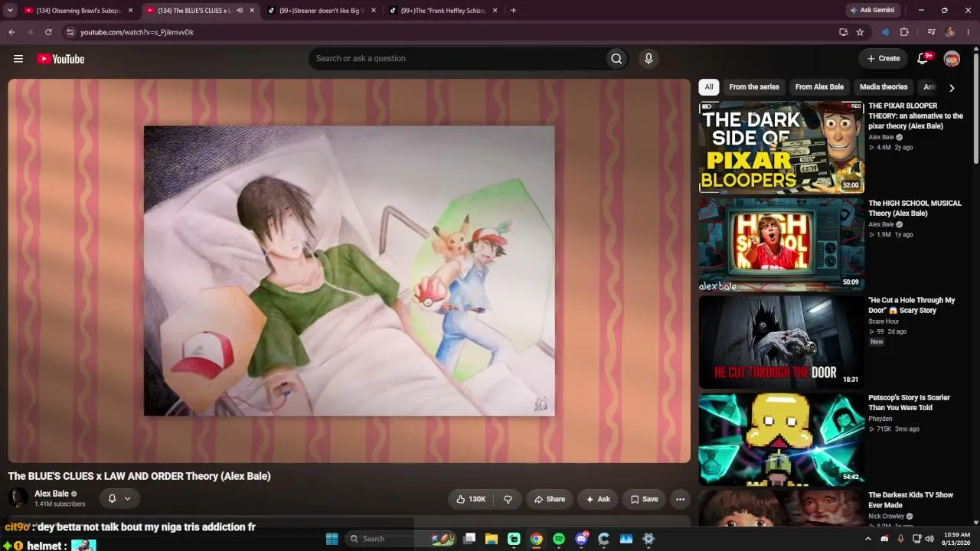Click the browser address bar URL

click(137, 32)
